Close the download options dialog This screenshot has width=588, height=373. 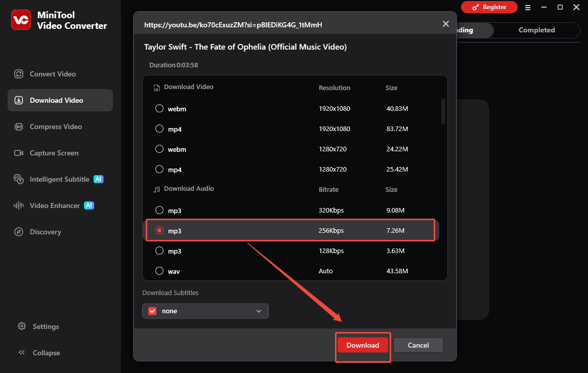point(445,24)
